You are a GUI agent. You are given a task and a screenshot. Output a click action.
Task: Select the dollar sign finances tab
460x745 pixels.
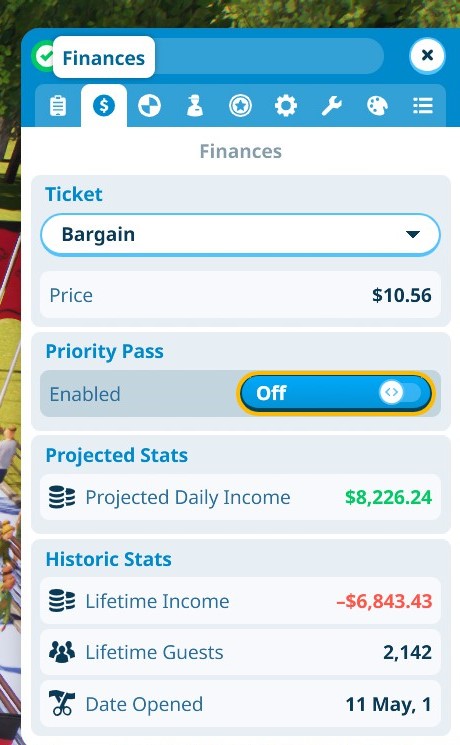click(x=104, y=105)
